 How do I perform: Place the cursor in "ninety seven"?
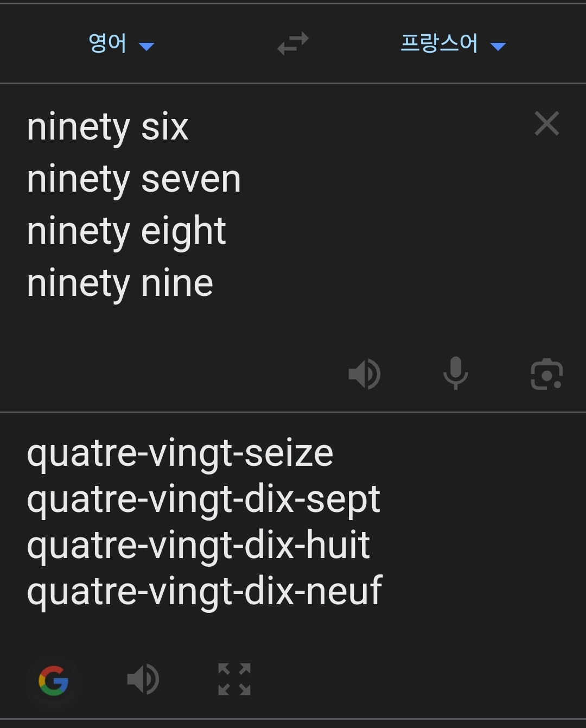[133, 180]
